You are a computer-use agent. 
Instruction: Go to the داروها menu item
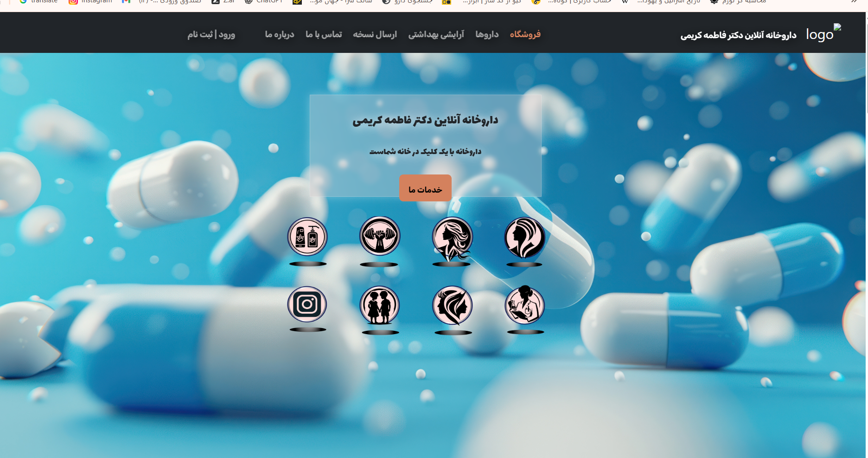click(x=487, y=34)
